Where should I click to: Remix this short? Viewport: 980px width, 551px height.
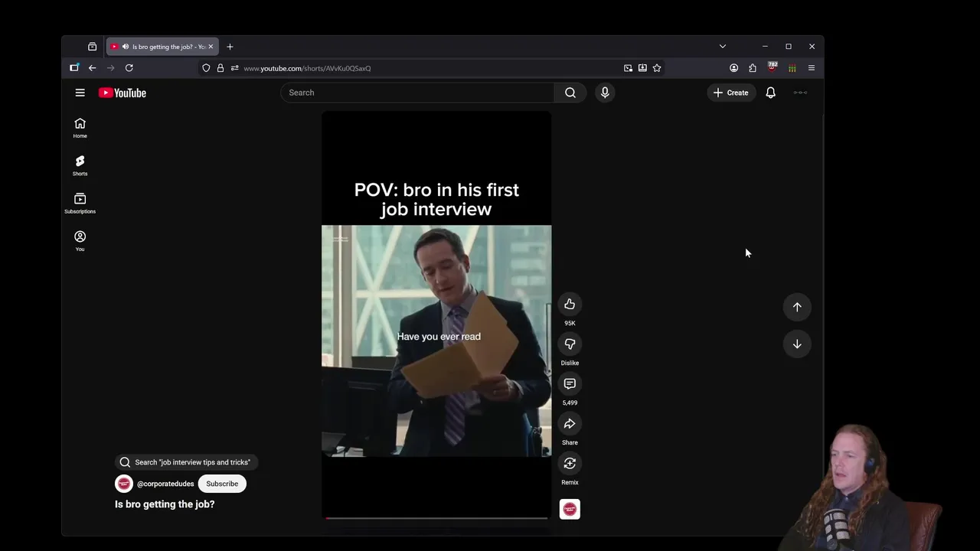click(570, 464)
